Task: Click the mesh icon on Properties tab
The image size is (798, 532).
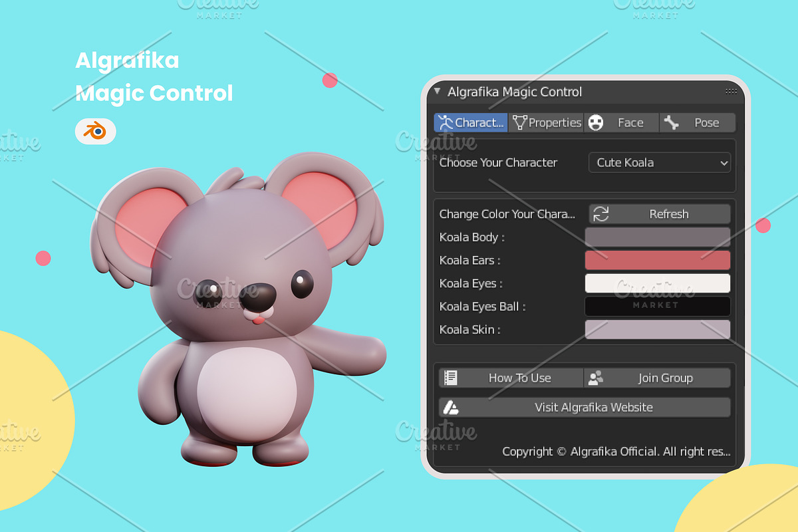Action: (519, 122)
